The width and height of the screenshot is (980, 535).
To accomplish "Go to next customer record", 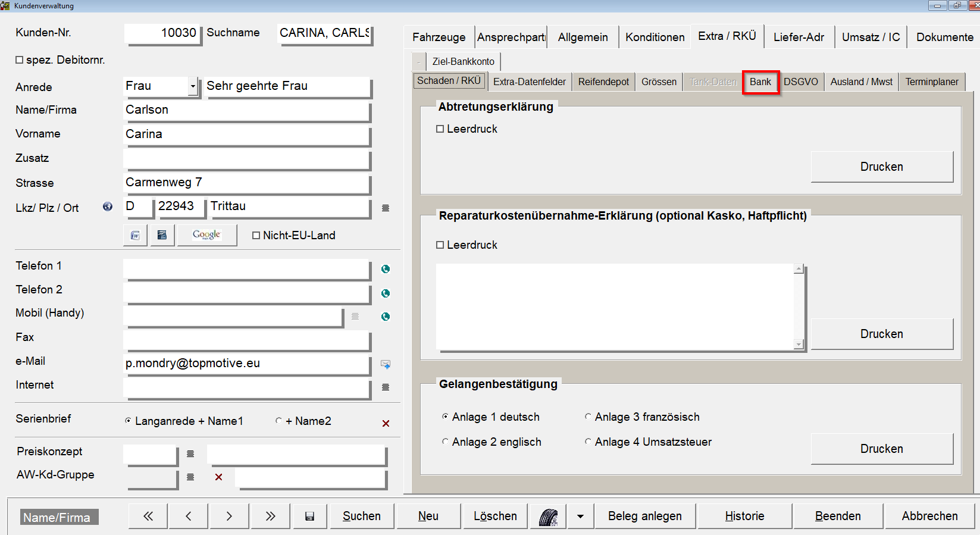I will (229, 516).
